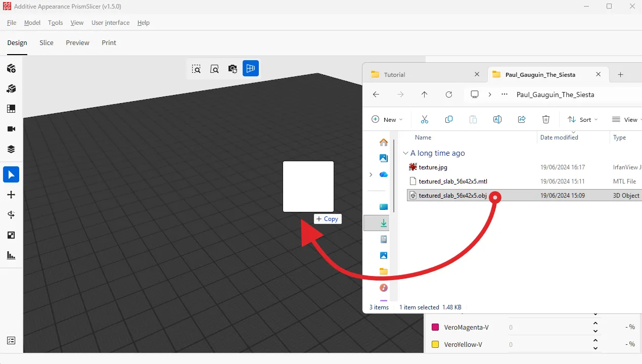642x364 pixels.
Task: Activate the move tool in left toolbar
Action: click(x=11, y=194)
